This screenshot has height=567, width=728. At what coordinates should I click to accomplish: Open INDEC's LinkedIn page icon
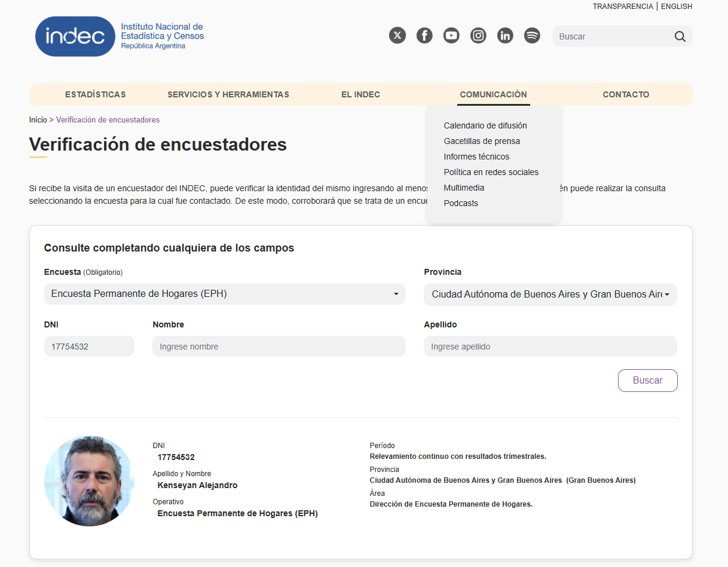click(505, 35)
